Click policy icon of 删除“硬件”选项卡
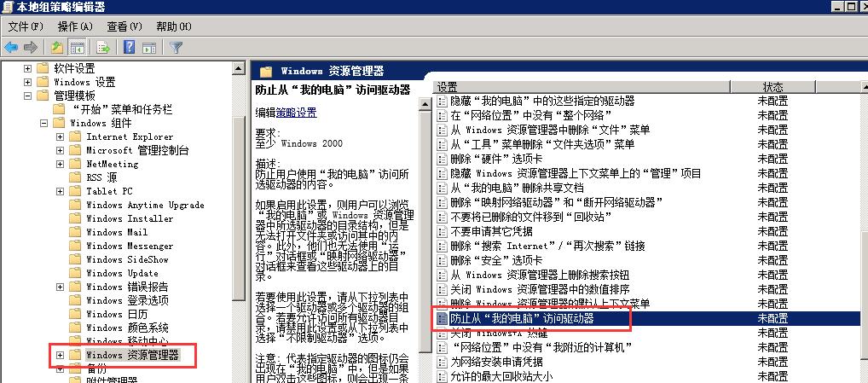This screenshot has width=868, height=383. click(x=442, y=159)
